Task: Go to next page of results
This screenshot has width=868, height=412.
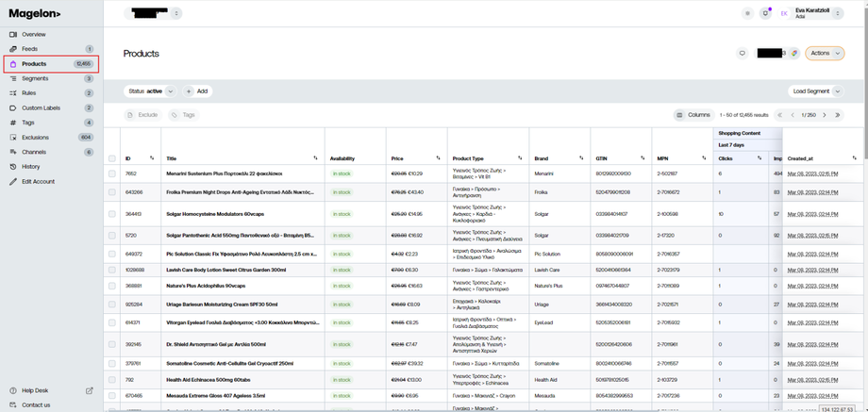Action: click(x=824, y=115)
